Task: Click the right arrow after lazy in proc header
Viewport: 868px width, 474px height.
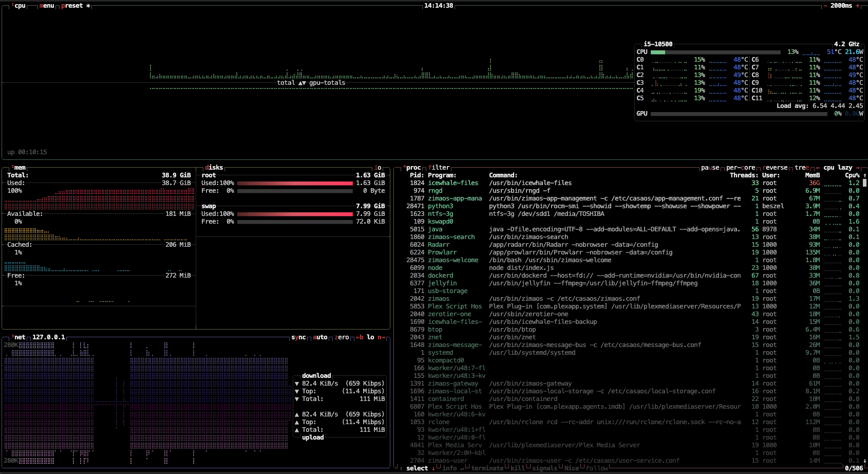Action: tap(857, 168)
